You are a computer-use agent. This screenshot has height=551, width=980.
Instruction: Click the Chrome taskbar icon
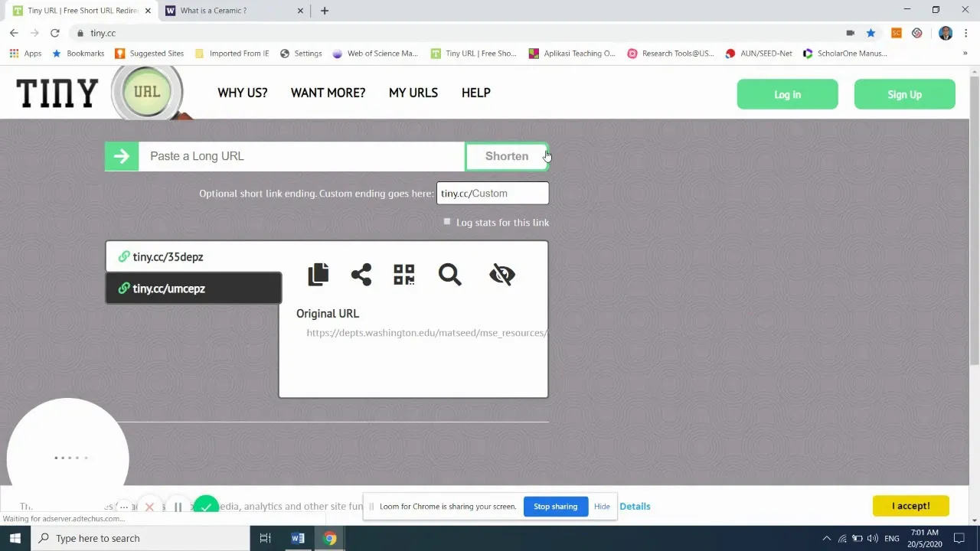point(330,538)
